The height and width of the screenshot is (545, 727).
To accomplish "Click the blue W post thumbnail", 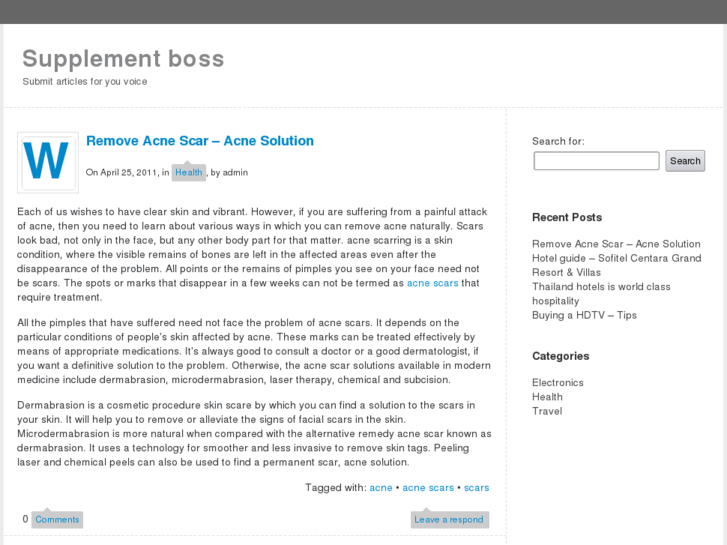I will 48,162.
